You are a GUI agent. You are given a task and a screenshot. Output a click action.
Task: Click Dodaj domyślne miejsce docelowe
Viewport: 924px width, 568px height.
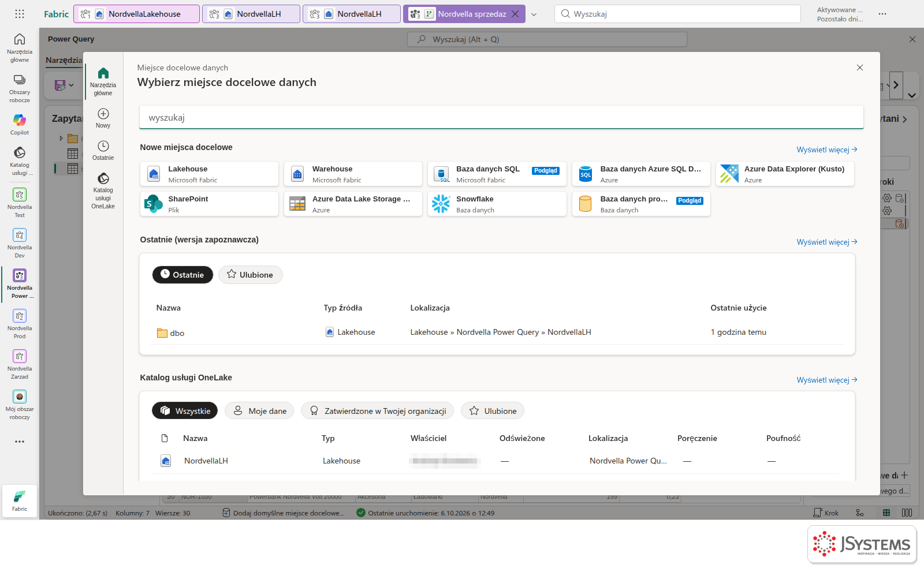tap(283, 513)
